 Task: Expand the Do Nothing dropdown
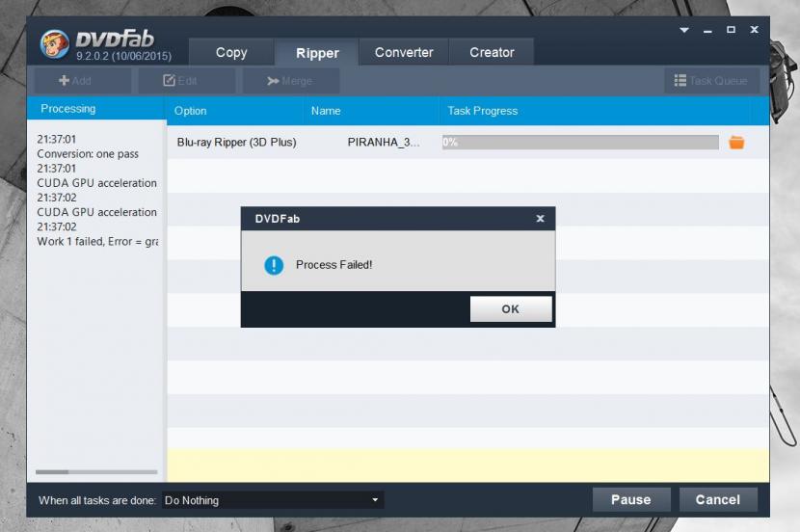click(273, 500)
